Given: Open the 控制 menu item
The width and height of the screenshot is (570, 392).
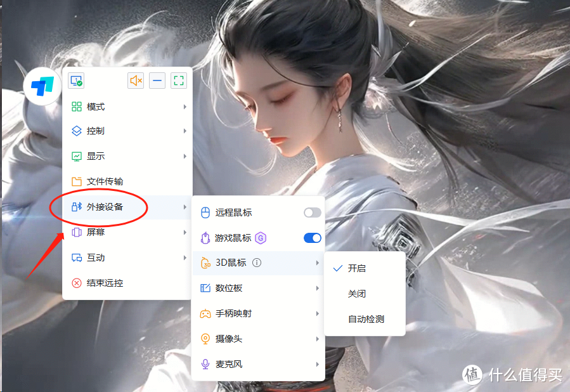Looking at the screenshot, I should (127, 131).
